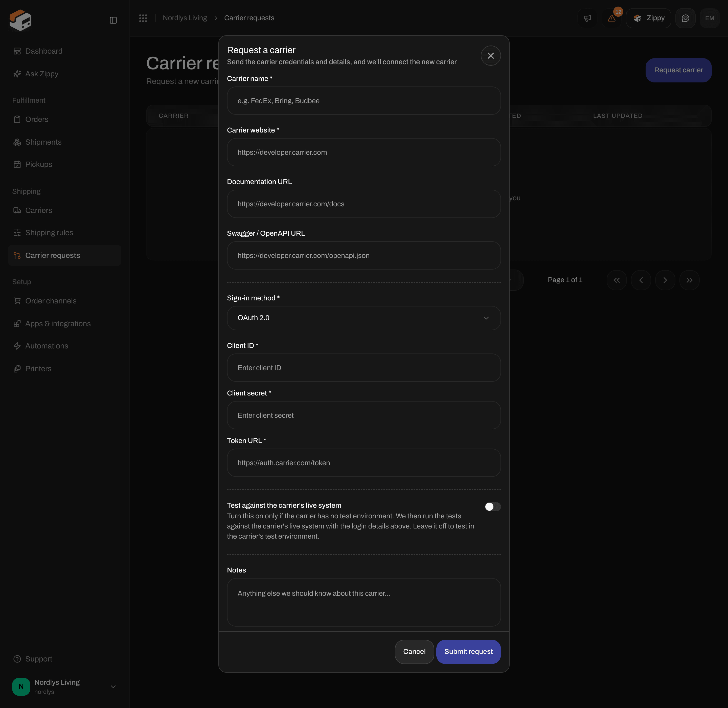Open the alerts warning icon
The image size is (728, 708).
coord(612,18)
